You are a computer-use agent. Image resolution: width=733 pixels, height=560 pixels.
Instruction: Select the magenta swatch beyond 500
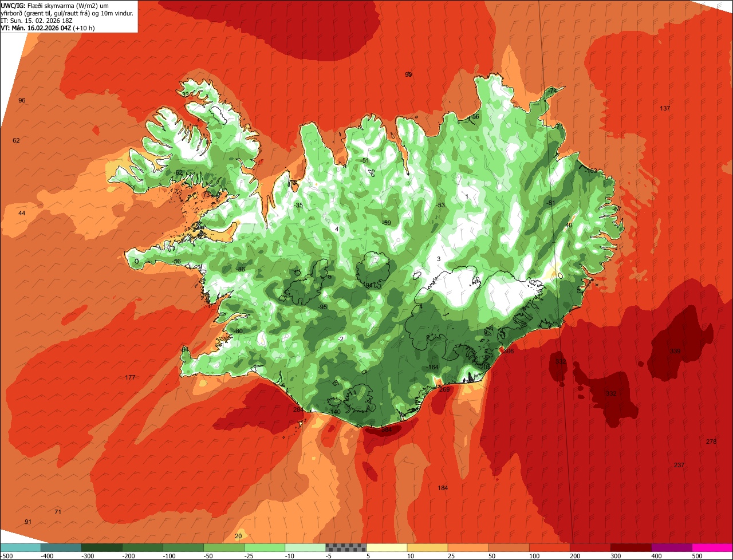click(712, 547)
